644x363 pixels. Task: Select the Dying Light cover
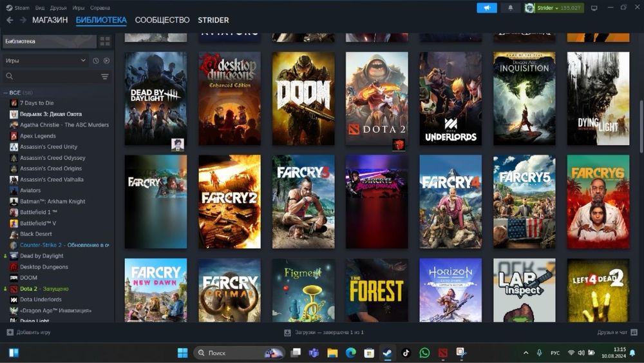(x=598, y=98)
